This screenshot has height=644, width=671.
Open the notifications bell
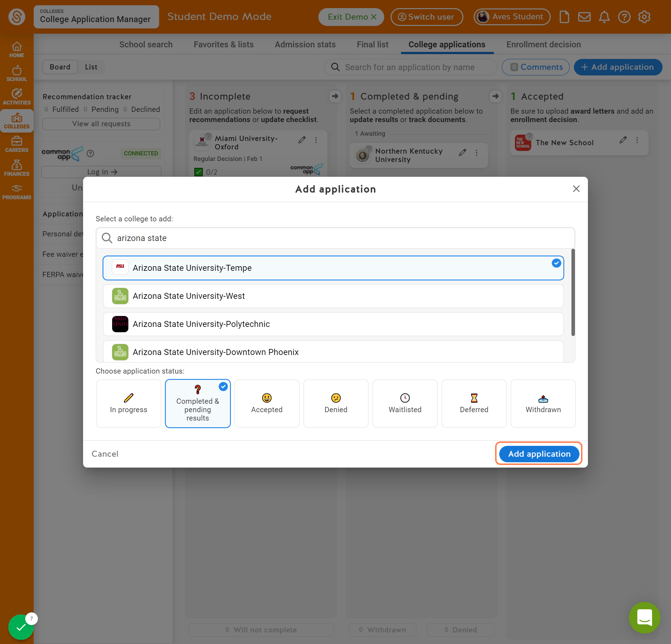click(x=604, y=17)
